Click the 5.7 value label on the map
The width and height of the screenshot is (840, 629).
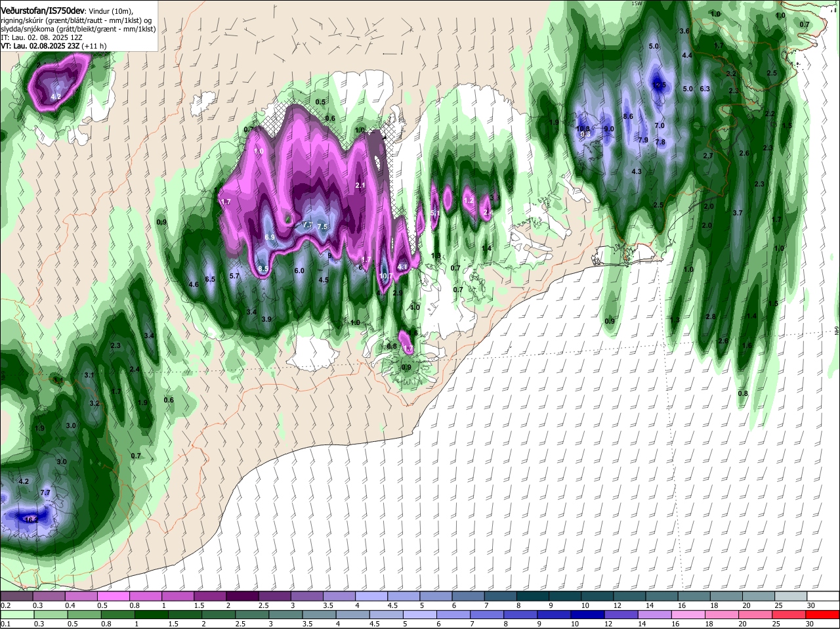point(234,276)
